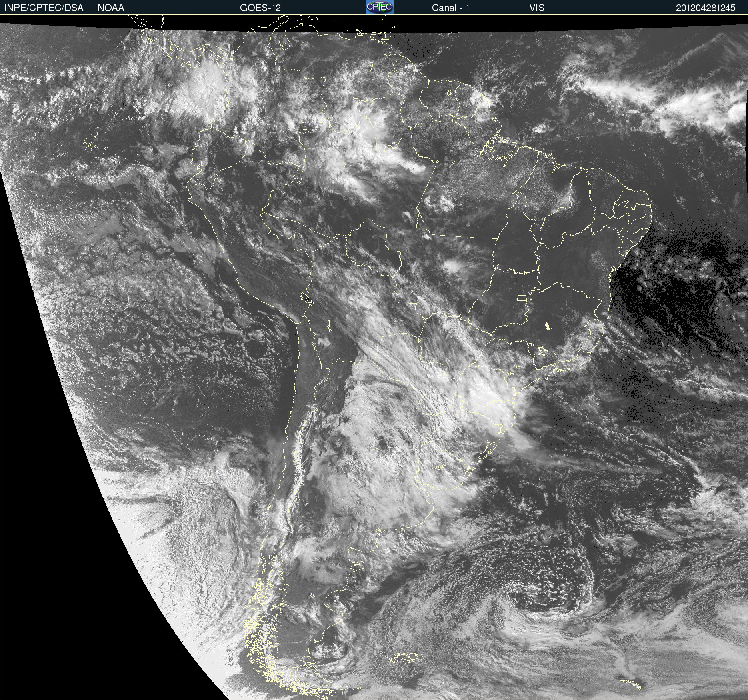Click the NOAA label in header

pyautogui.click(x=111, y=8)
